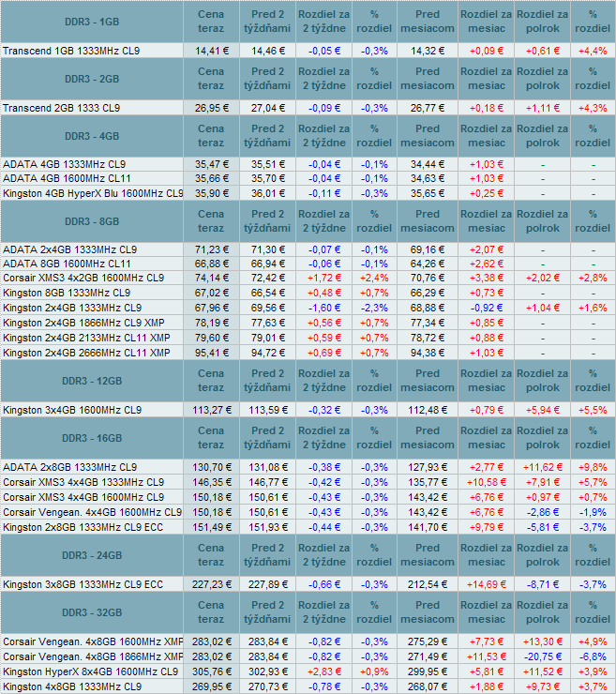
Task: Select 'ADATA 2x4GB 1333MHz CL9' product name
Action: (70, 250)
